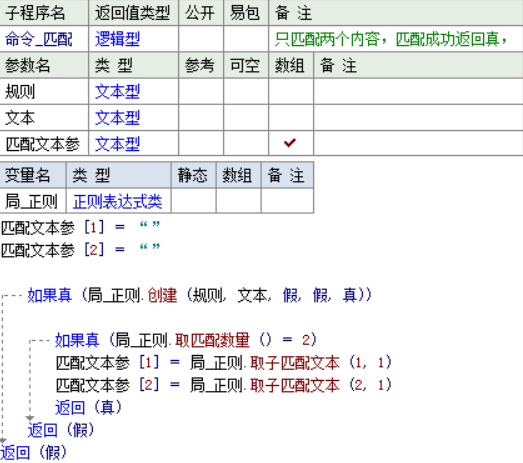Select the subroutine name 命令_匹配

(39, 39)
